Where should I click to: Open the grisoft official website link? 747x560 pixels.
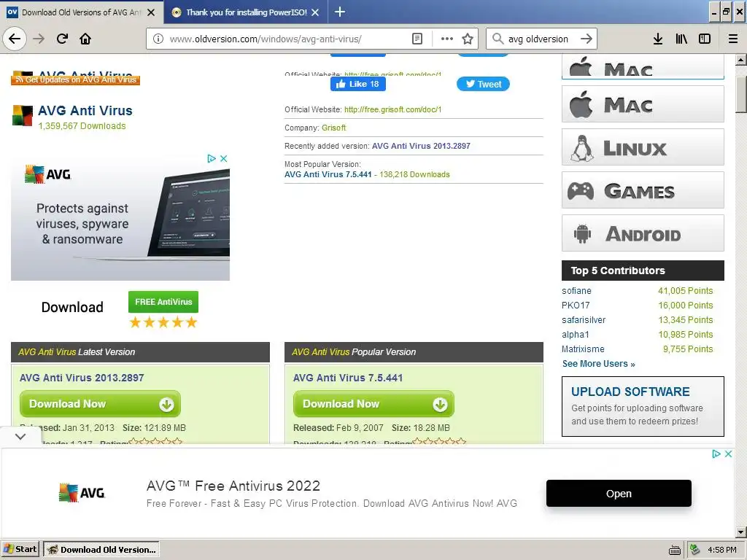[x=392, y=109]
